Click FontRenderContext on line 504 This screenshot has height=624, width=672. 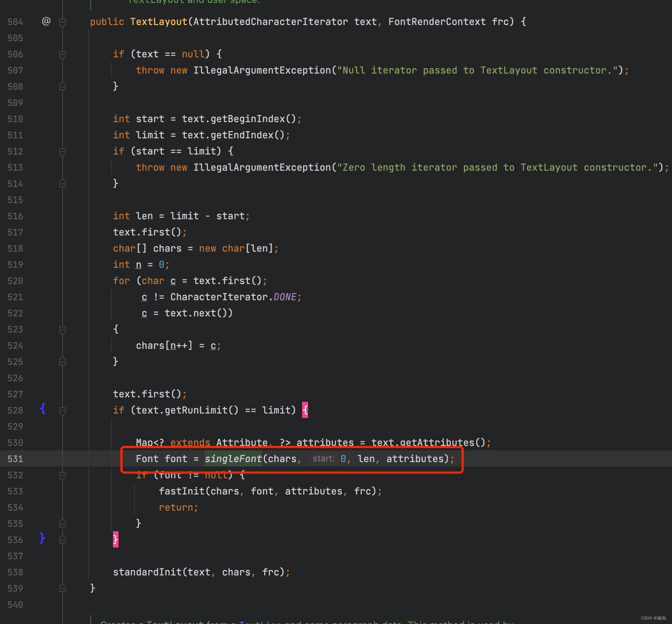pos(437,22)
